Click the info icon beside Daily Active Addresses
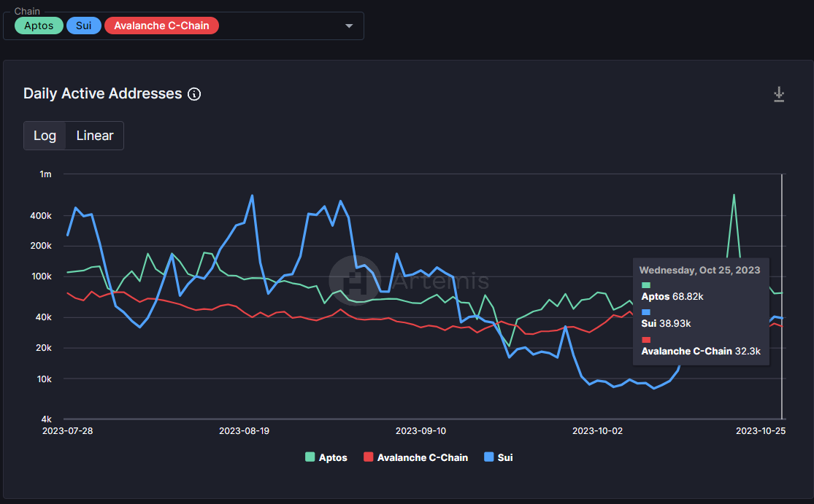 click(194, 94)
